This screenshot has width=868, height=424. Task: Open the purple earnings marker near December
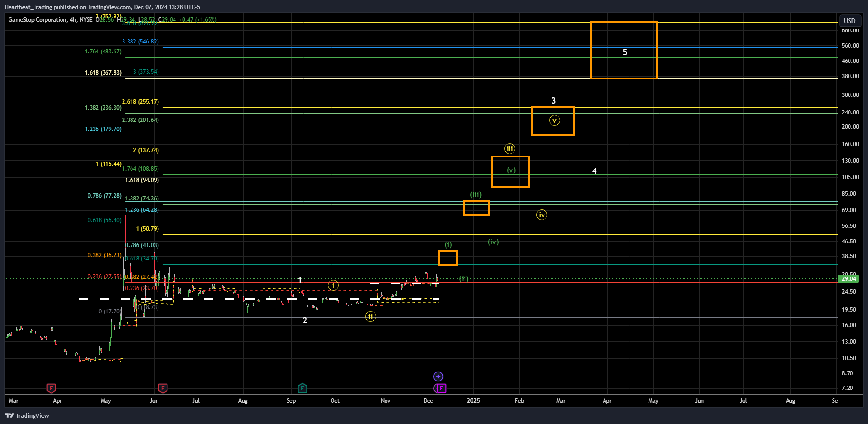click(x=441, y=389)
